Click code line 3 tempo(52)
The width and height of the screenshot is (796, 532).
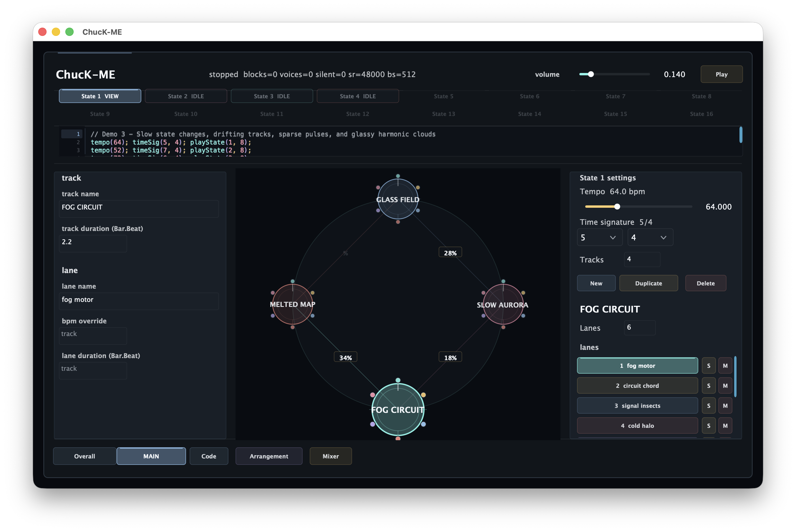coord(171,150)
